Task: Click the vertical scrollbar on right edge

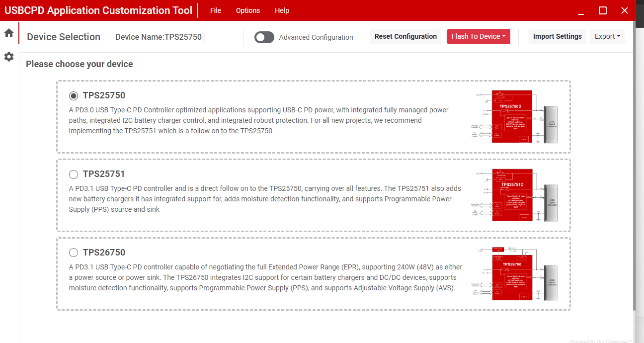Action: (634, 165)
